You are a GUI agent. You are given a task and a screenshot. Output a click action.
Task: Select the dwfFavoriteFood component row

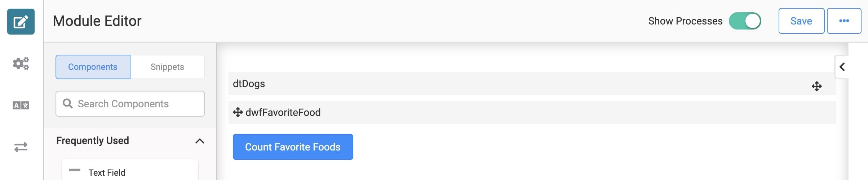532,112
